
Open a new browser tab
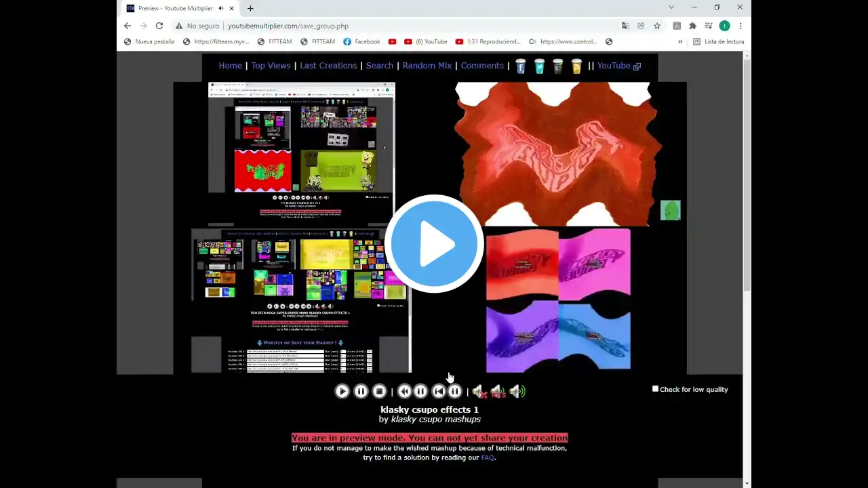tap(250, 8)
